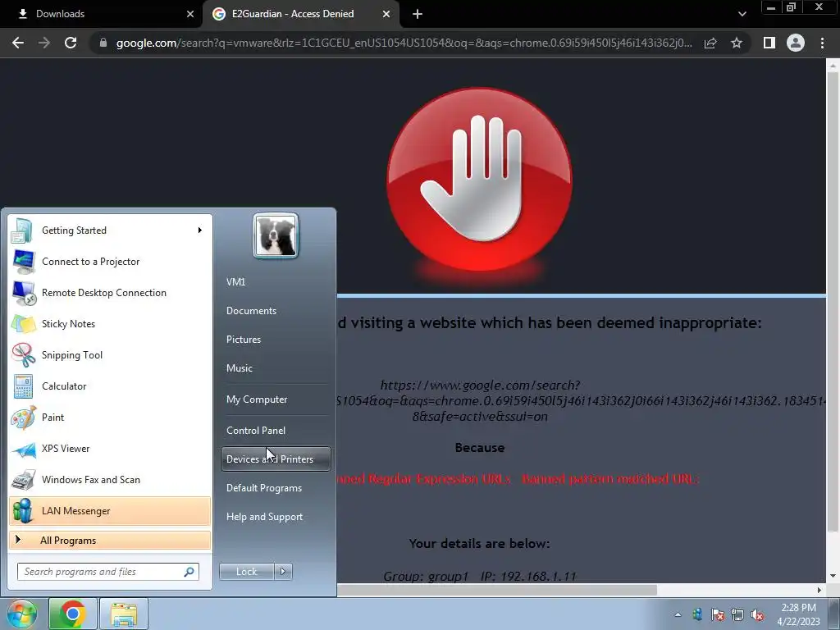Close the E2Guardian tab
The width and height of the screenshot is (840, 630).
386,14
